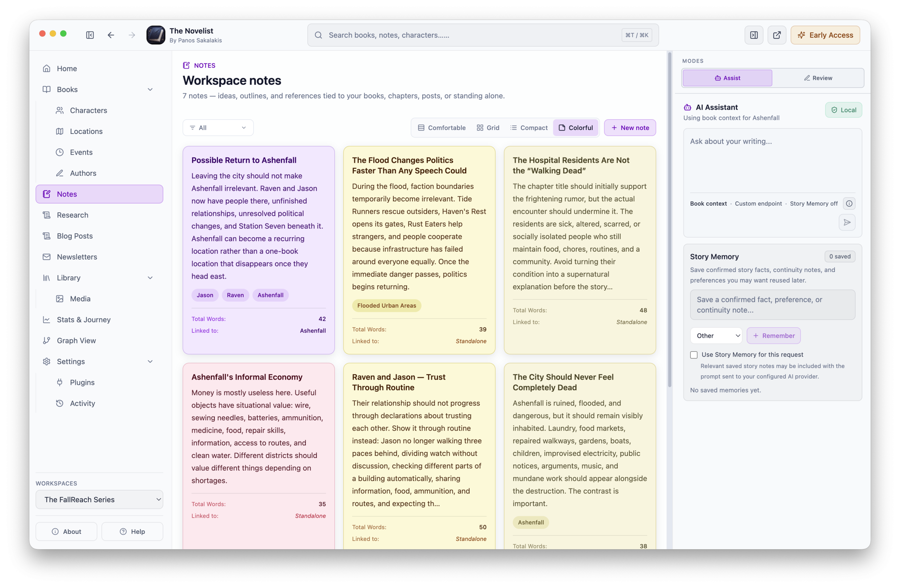Open Graph View

[99, 340]
